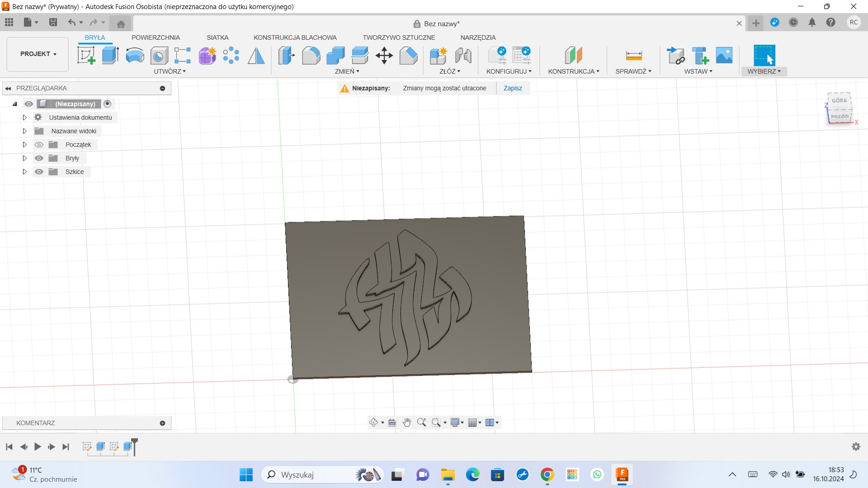Select the Move/Copy tool

point(384,56)
